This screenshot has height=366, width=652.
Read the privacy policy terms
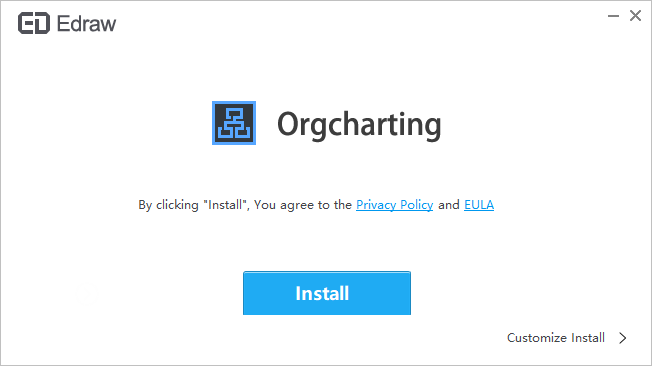(x=394, y=205)
